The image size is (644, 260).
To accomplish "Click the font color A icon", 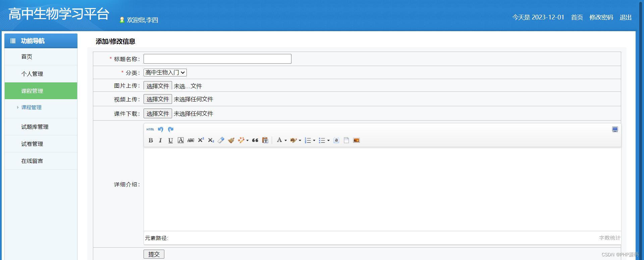I will coord(279,140).
